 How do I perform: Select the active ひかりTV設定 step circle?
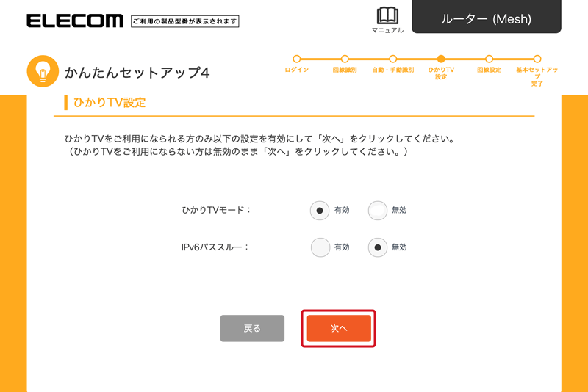pos(441,59)
